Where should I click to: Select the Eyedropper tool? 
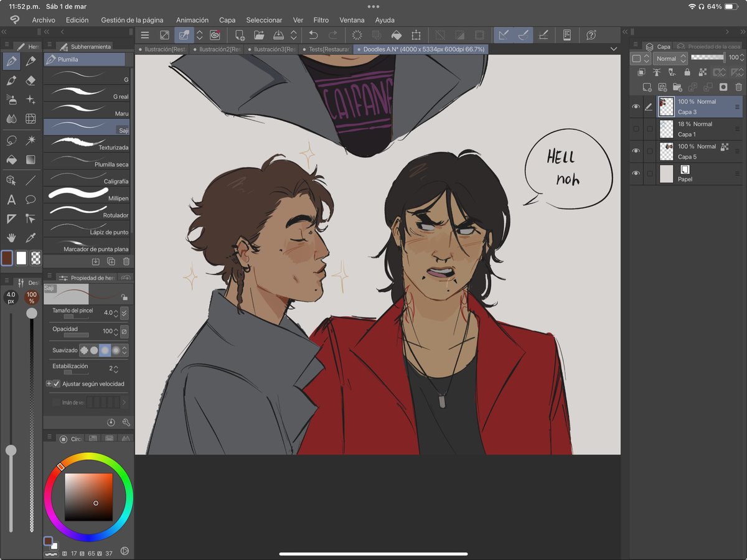[31, 238]
